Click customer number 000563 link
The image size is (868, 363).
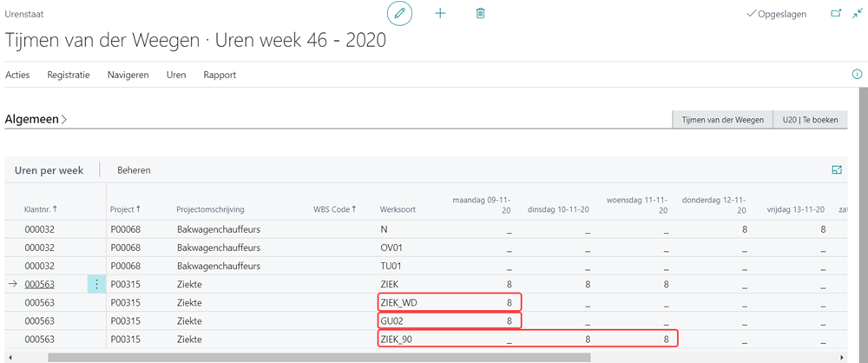click(x=42, y=284)
